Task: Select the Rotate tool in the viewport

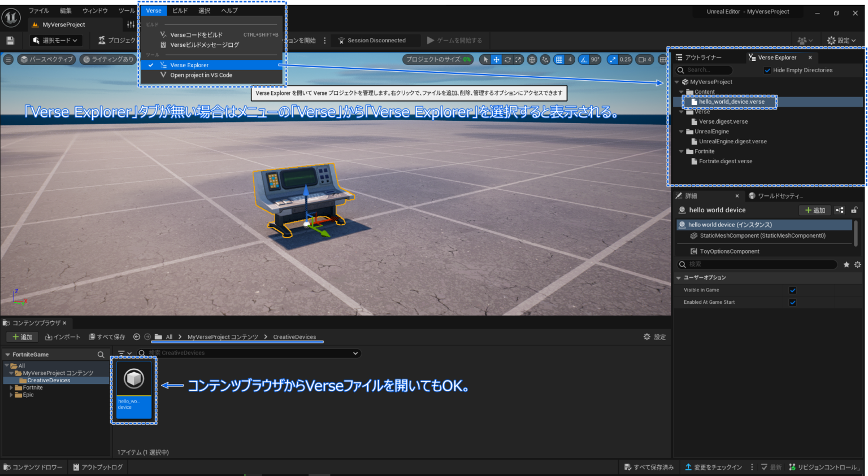Action: coord(507,59)
